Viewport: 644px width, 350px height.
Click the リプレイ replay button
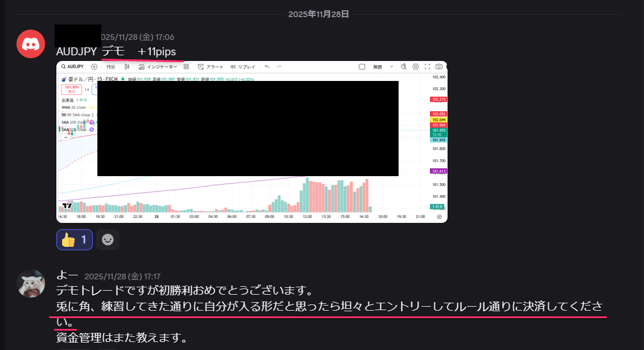(x=243, y=67)
